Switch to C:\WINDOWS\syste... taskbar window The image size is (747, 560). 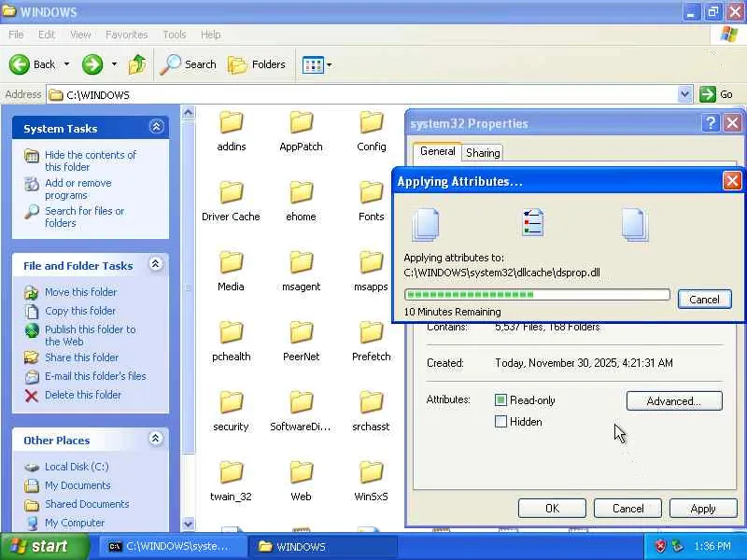click(173, 547)
